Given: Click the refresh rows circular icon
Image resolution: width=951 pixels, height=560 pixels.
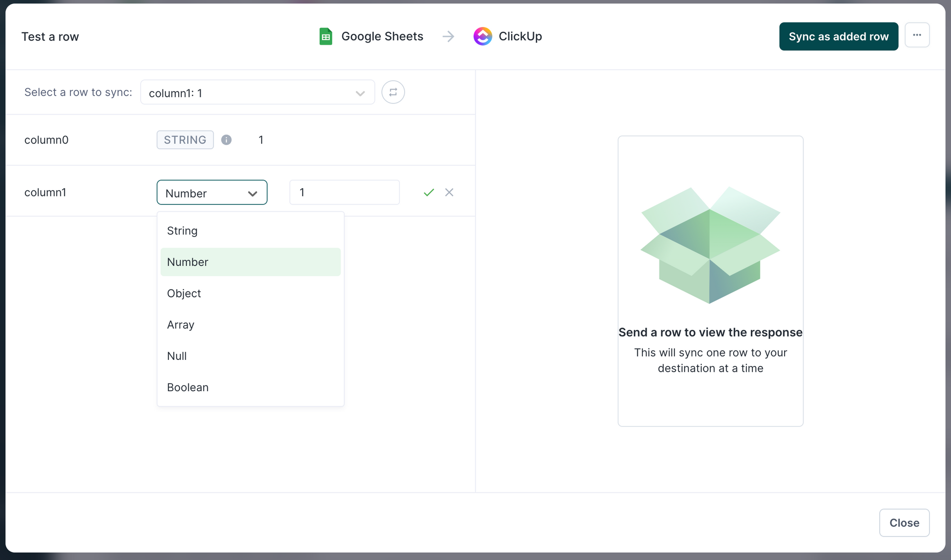Looking at the screenshot, I should 393,92.
